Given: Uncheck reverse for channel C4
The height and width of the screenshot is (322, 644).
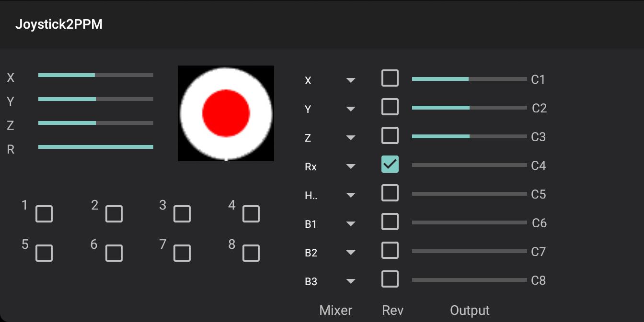Looking at the screenshot, I should pyautogui.click(x=390, y=164).
